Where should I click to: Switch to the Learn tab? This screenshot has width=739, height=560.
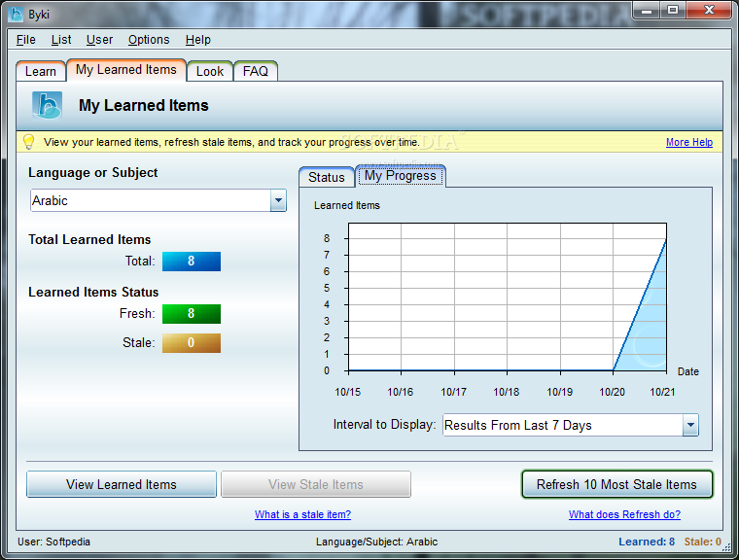(x=41, y=71)
